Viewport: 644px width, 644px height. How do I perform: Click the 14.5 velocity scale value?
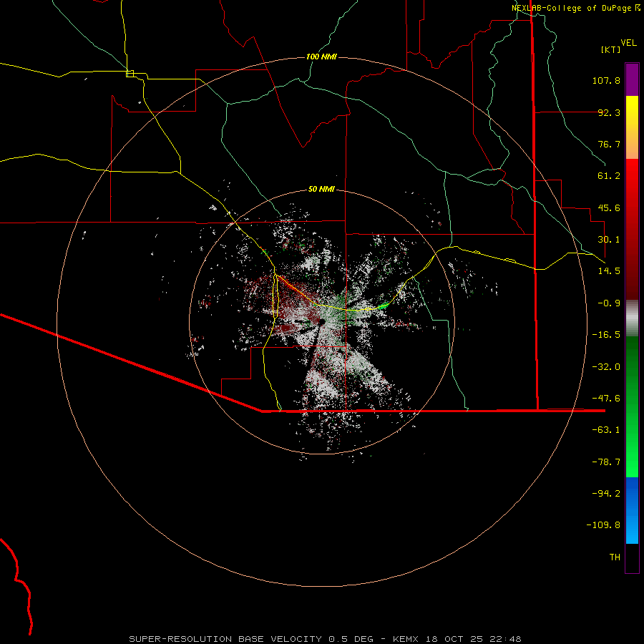tap(609, 271)
